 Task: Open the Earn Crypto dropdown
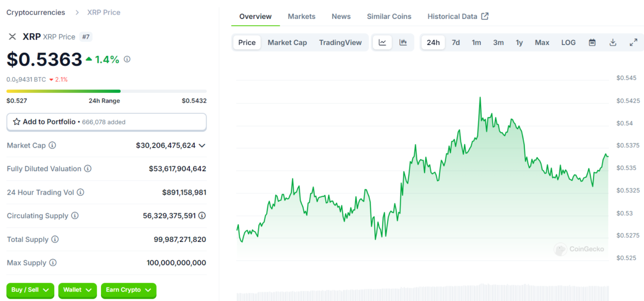coord(128,290)
